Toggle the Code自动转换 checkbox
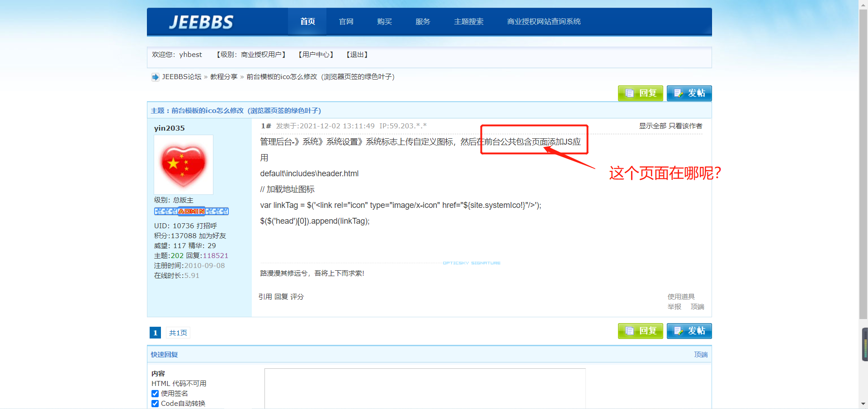Viewport: 868px width, 409px height. [155, 404]
